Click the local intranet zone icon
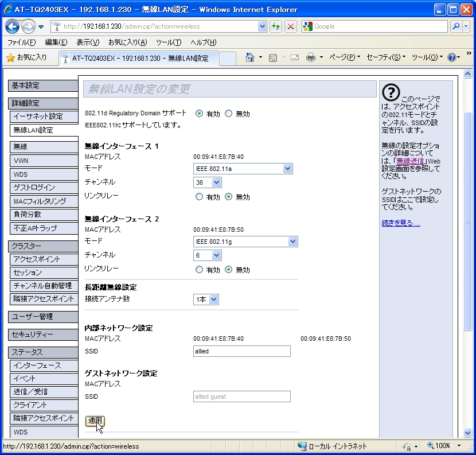 302,446
